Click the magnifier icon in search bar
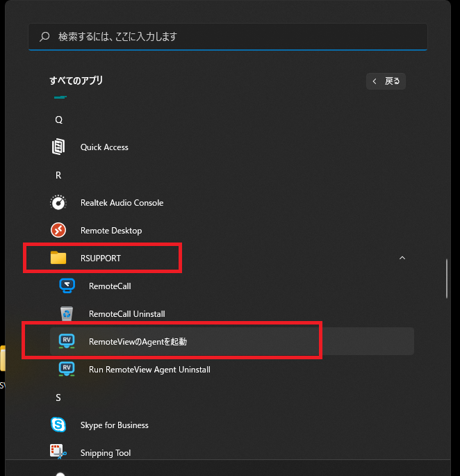Viewport: 460px width, 476px height. click(x=44, y=37)
